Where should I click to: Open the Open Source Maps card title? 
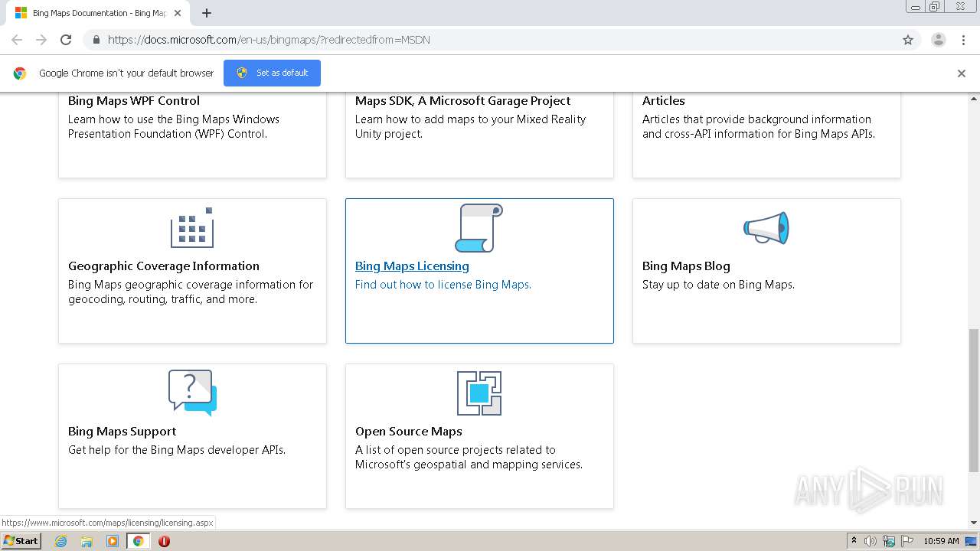coord(409,432)
